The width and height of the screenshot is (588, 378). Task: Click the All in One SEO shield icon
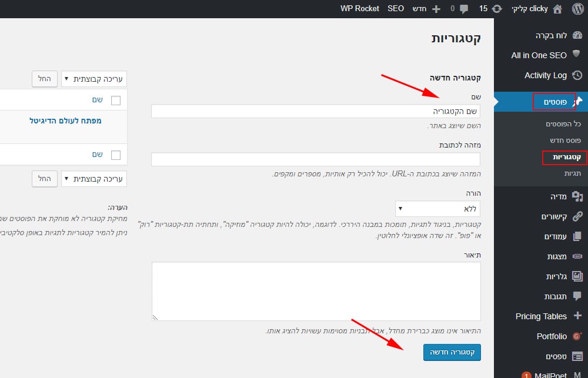[x=576, y=54]
